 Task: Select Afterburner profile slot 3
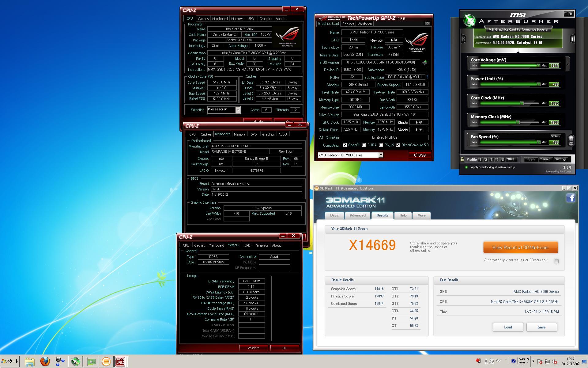[491, 159]
